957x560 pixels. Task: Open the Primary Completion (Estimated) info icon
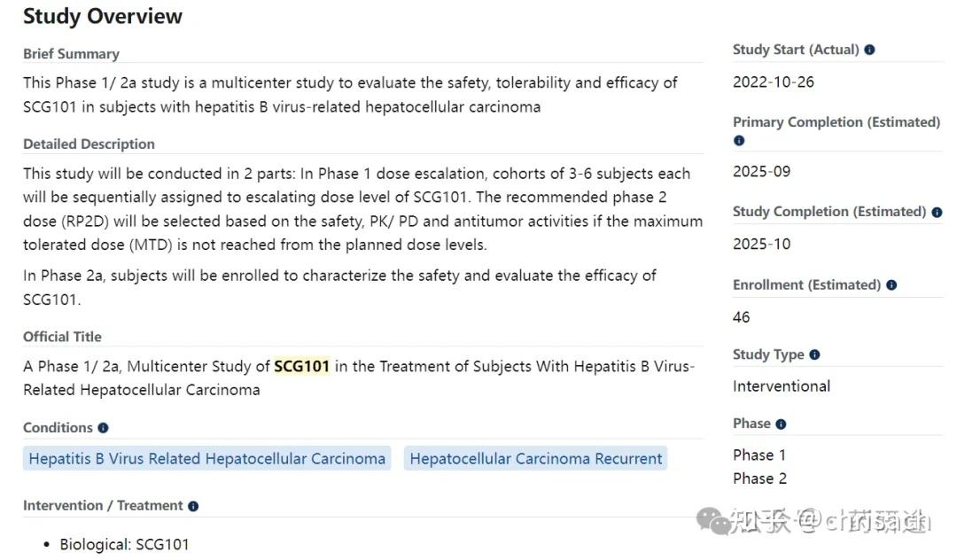(739, 140)
